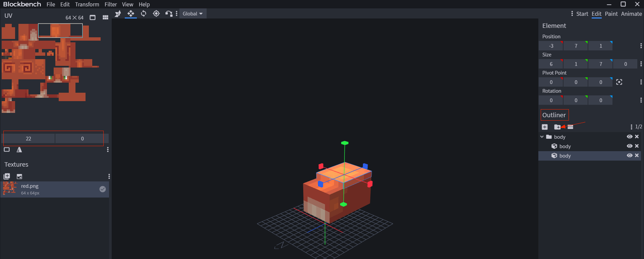
Task: Click the Size X field showing 6
Action: [551, 64]
